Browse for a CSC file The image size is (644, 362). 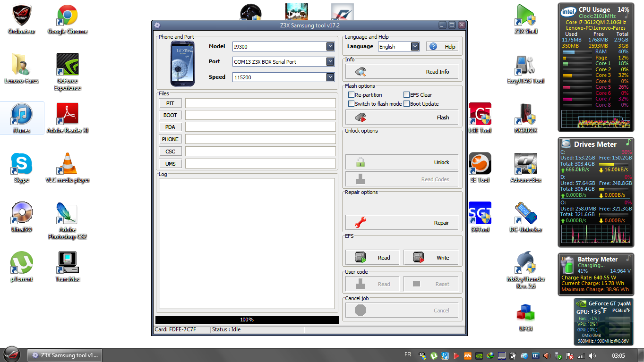tap(170, 152)
